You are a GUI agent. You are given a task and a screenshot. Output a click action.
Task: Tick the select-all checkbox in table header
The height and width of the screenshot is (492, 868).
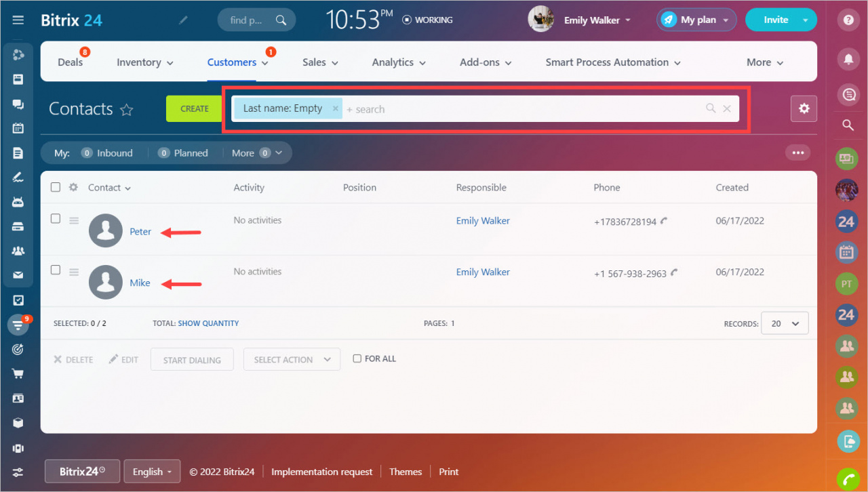tap(56, 187)
